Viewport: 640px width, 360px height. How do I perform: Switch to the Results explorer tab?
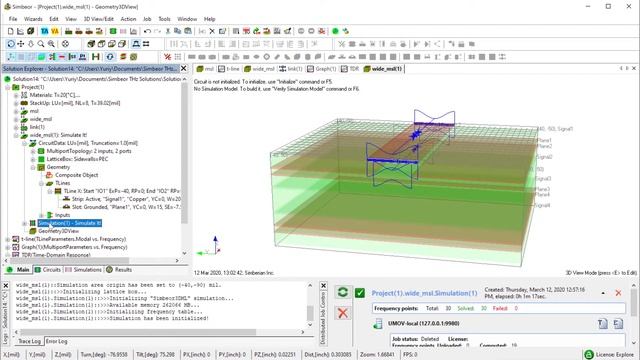[x=119, y=269]
